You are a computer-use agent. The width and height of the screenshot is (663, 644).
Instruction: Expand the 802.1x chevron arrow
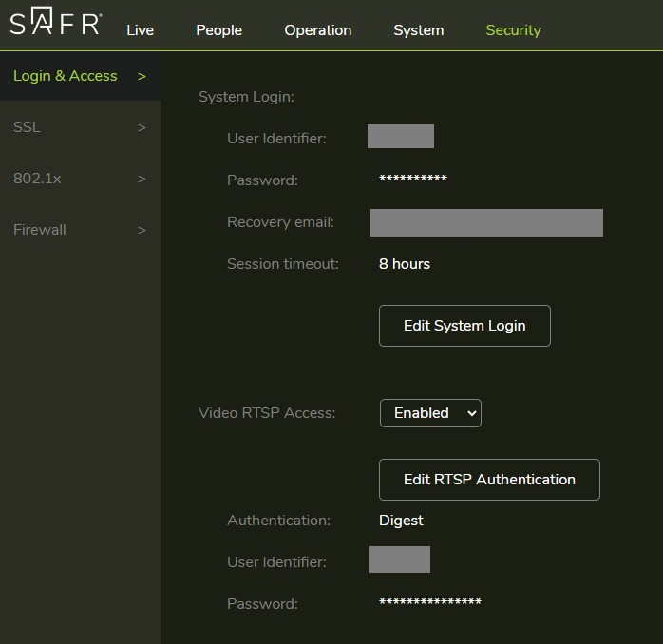click(x=142, y=179)
